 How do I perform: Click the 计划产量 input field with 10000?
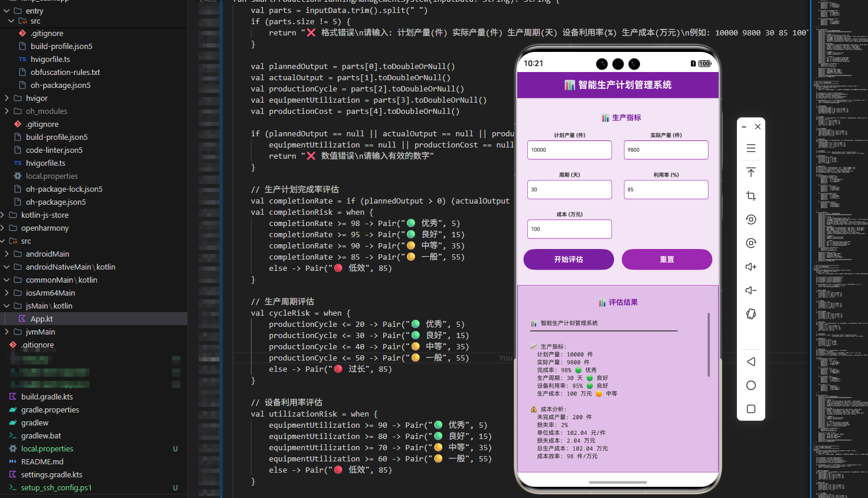tap(569, 150)
